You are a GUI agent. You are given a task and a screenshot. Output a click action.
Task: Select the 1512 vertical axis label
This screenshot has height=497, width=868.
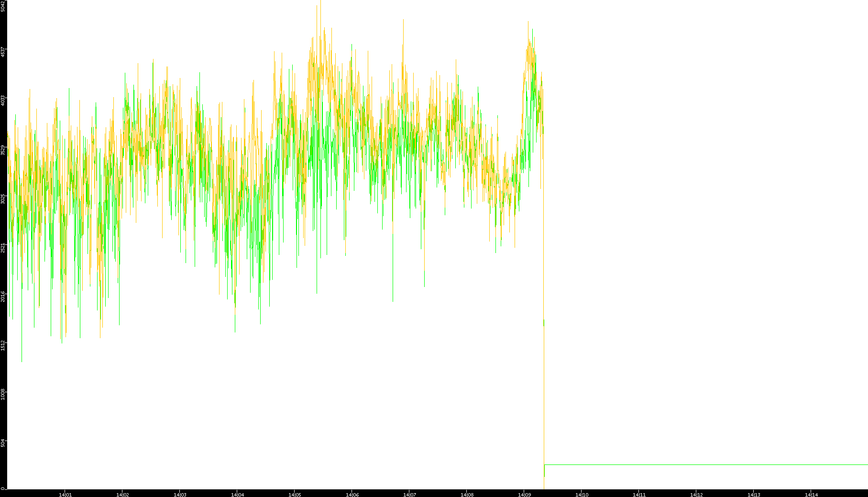tap(3, 345)
